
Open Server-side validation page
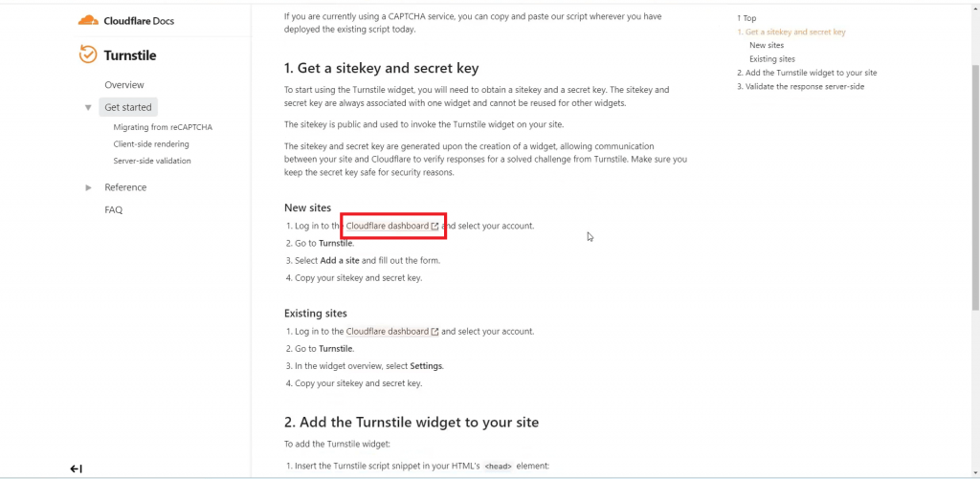tap(152, 162)
